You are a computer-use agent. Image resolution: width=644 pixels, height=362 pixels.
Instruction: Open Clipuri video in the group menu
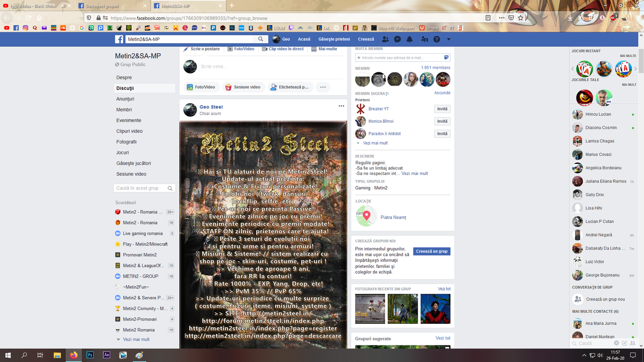(130, 131)
